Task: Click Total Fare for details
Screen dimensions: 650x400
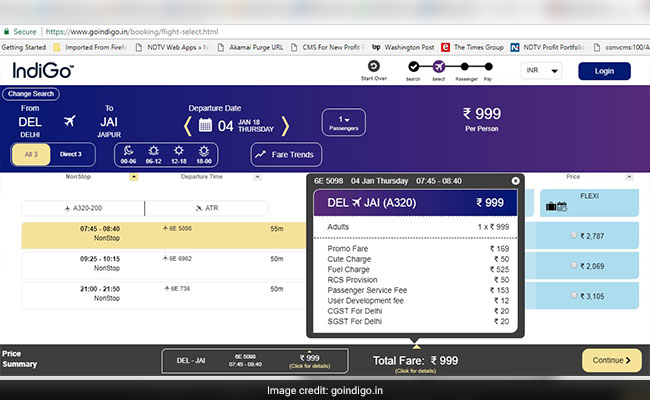Action: pos(415,364)
